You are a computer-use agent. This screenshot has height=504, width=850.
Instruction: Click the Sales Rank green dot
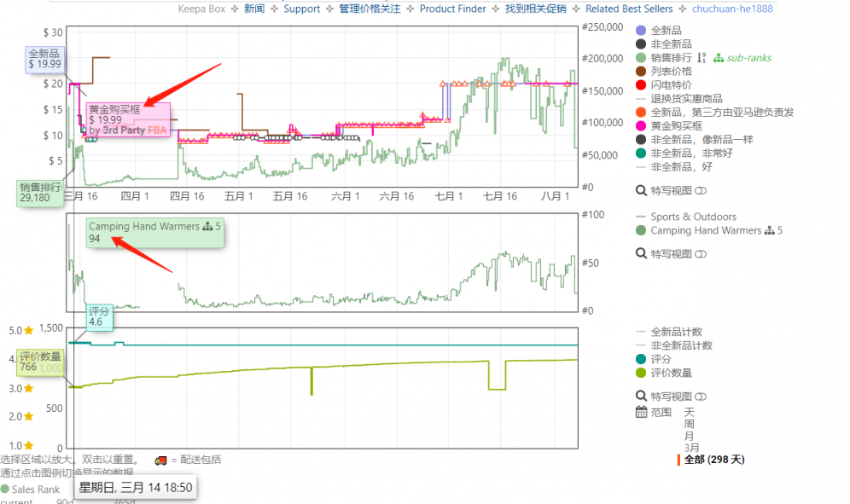[x=5, y=489]
